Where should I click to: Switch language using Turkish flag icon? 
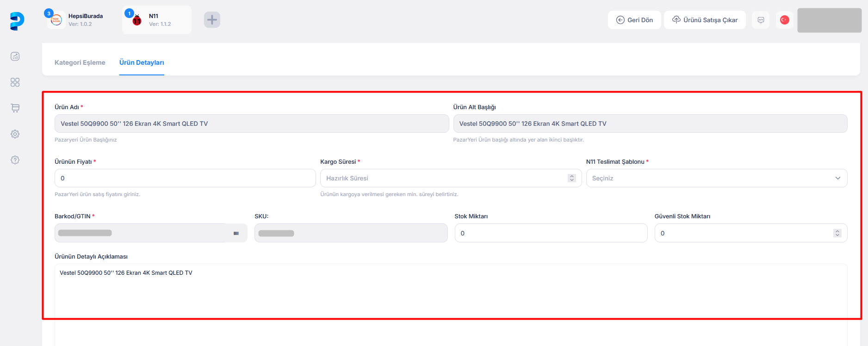(x=784, y=20)
